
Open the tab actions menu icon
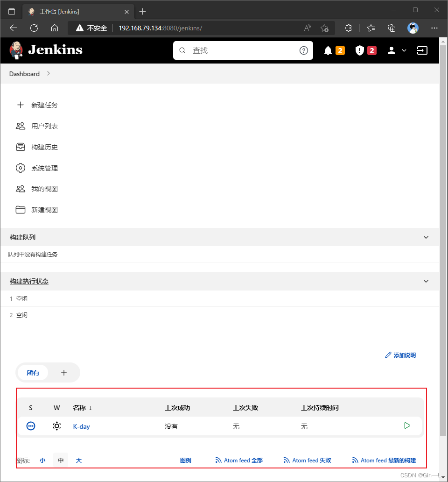pyautogui.click(x=12, y=12)
